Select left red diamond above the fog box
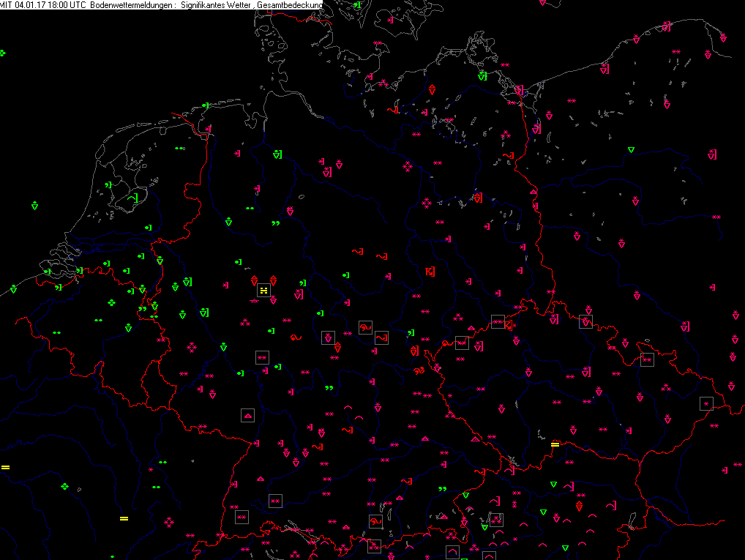 click(x=254, y=280)
